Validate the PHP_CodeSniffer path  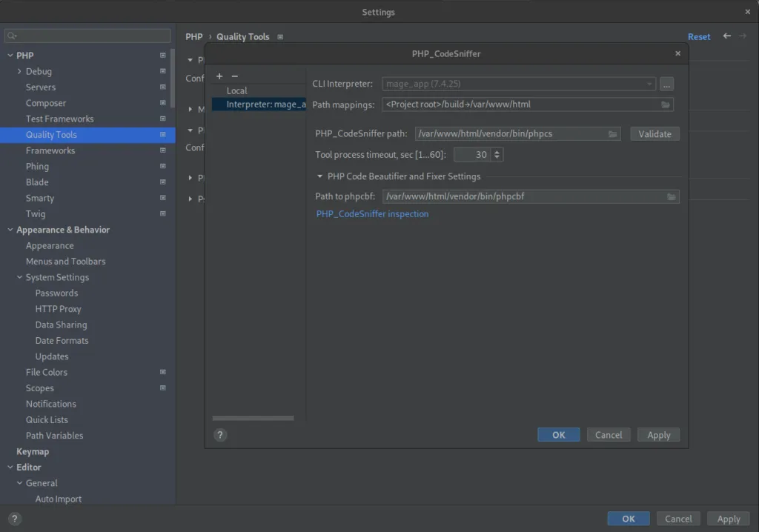click(x=654, y=133)
